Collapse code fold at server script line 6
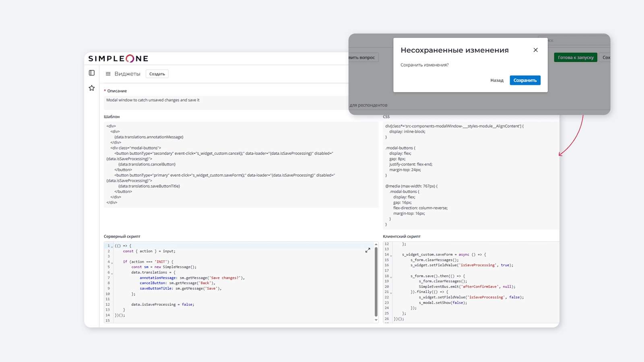This screenshot has height=362, width=644. click(x=112, y=273)
